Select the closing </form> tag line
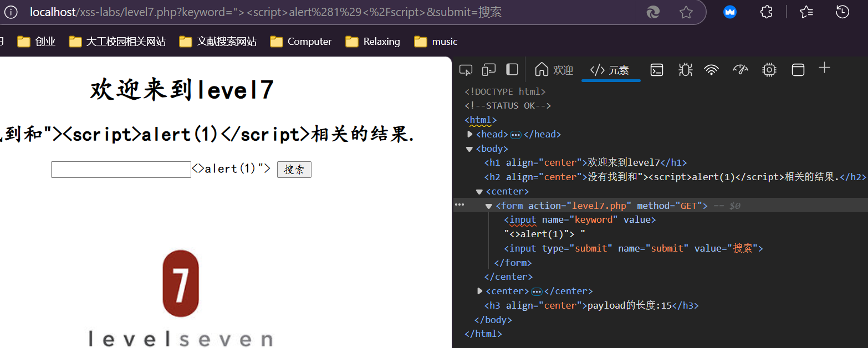 coord(513,263)
